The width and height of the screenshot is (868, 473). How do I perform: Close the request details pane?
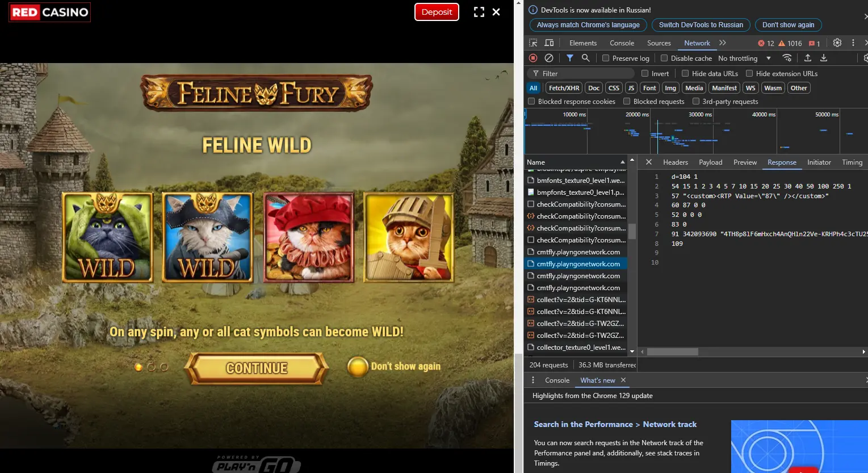(648, 162)
